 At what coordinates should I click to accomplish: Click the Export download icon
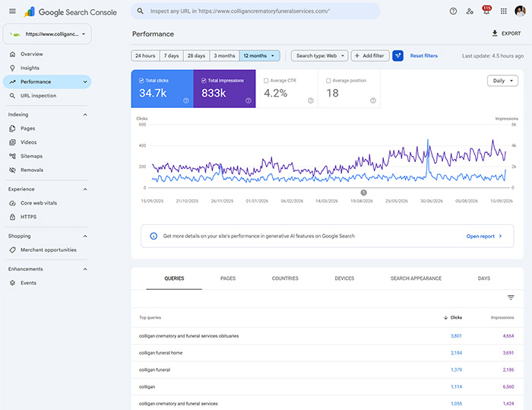tap(495, 33)
